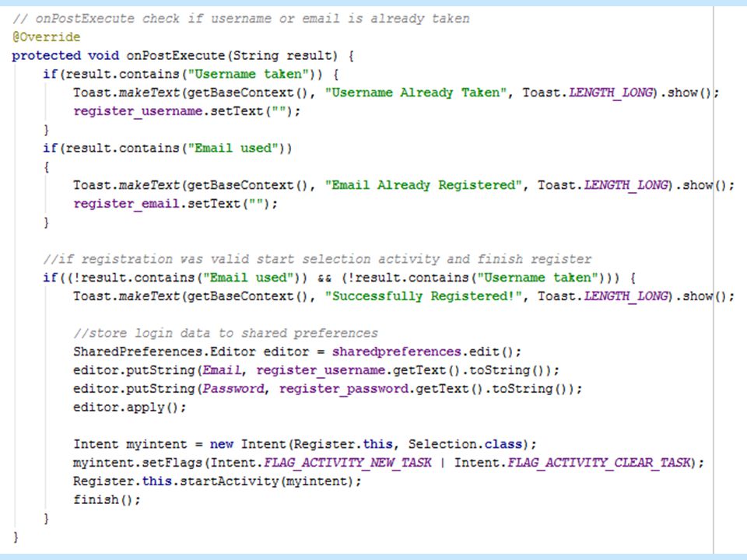
Task: Click the comment 'store login data to shared preferences'
Action: (226, 333)
